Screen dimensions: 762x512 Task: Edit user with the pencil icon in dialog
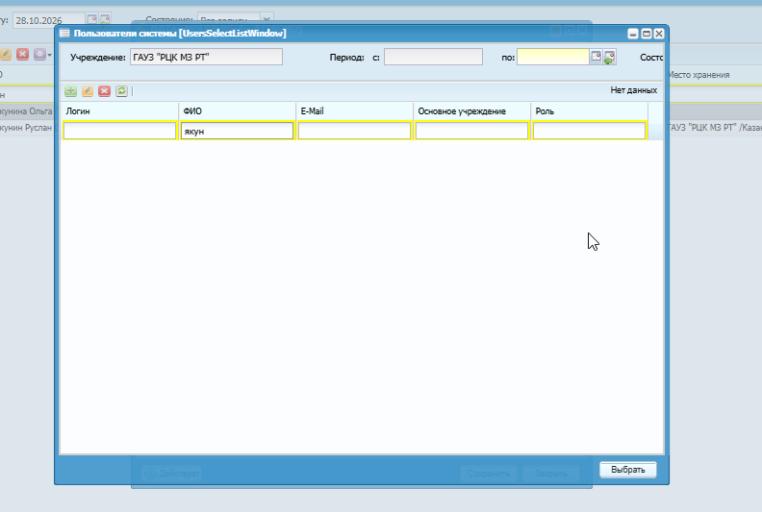pos(87,91)
